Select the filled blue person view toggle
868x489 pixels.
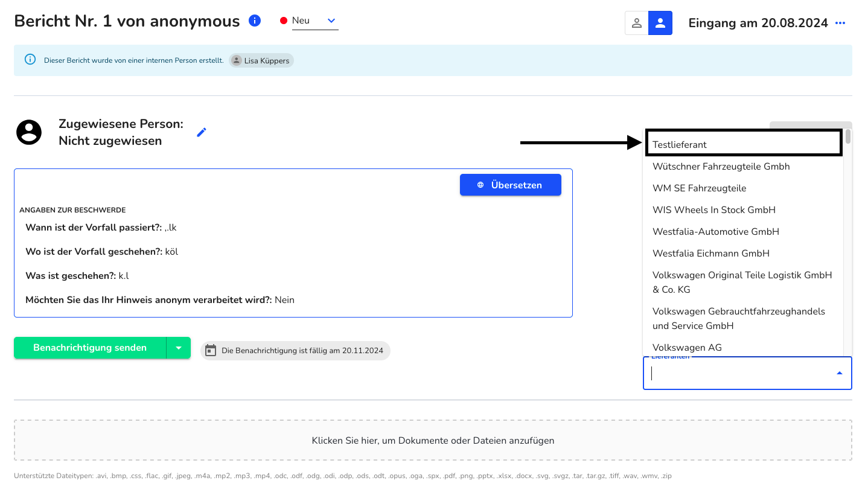click(x=660, y=23)
